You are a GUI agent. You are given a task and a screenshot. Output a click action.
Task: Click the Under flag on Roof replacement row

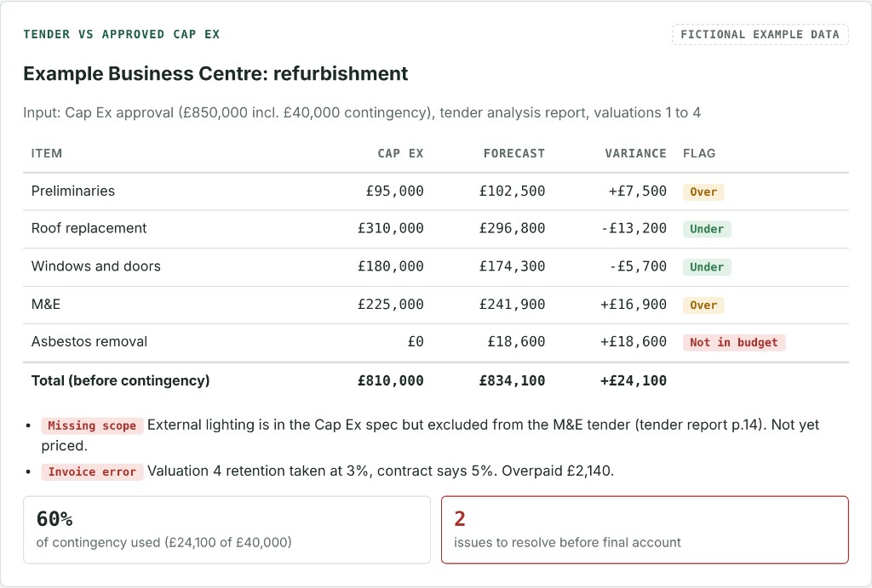pyautogui.click(x=707, y=229)
